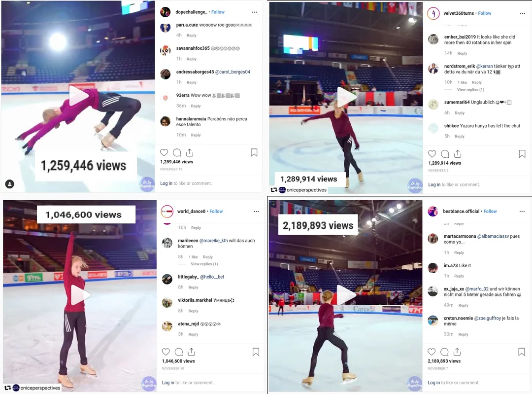532x394 pixels.
Task: Play the 2,189,893 views skating video
Action: tap(346, 295)
